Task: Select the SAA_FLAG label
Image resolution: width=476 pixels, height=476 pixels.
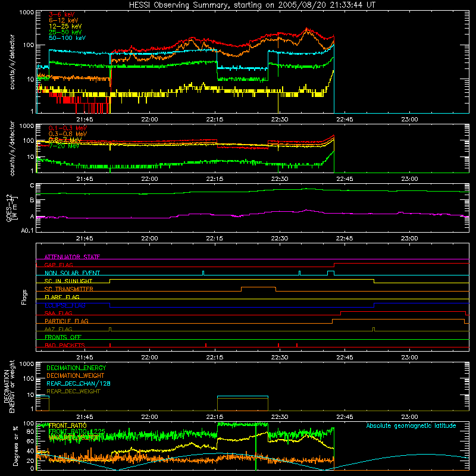Action: (58, 313)
